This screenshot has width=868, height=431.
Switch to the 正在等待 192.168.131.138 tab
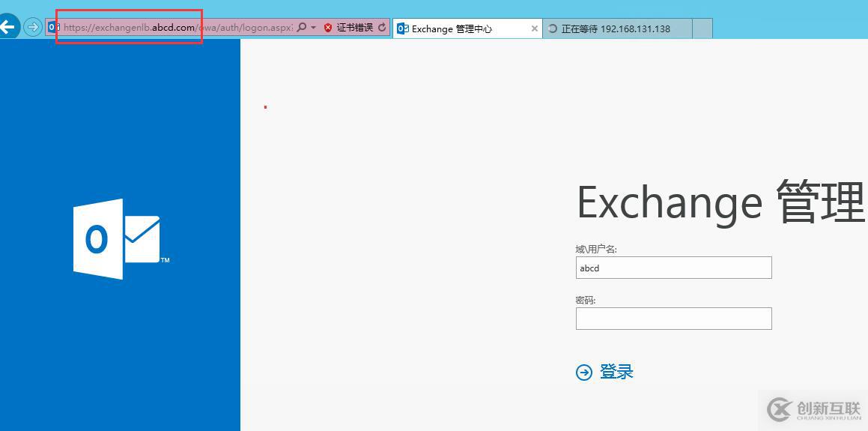pos(616,28)
